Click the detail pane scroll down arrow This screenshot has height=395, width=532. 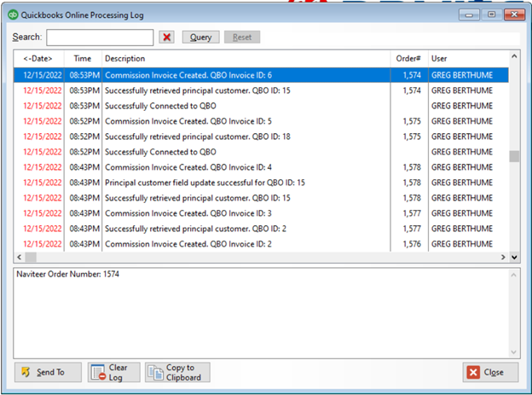[514, 352]
